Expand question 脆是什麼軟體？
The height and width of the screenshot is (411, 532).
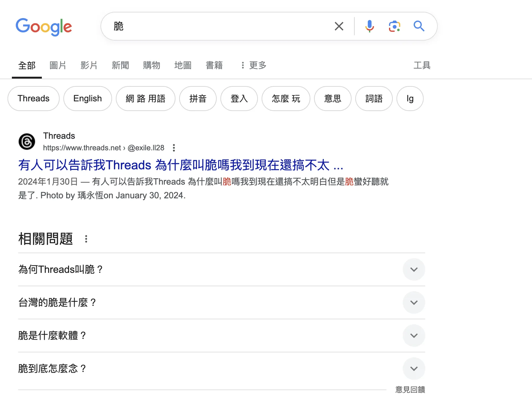(x=222, y=336)
